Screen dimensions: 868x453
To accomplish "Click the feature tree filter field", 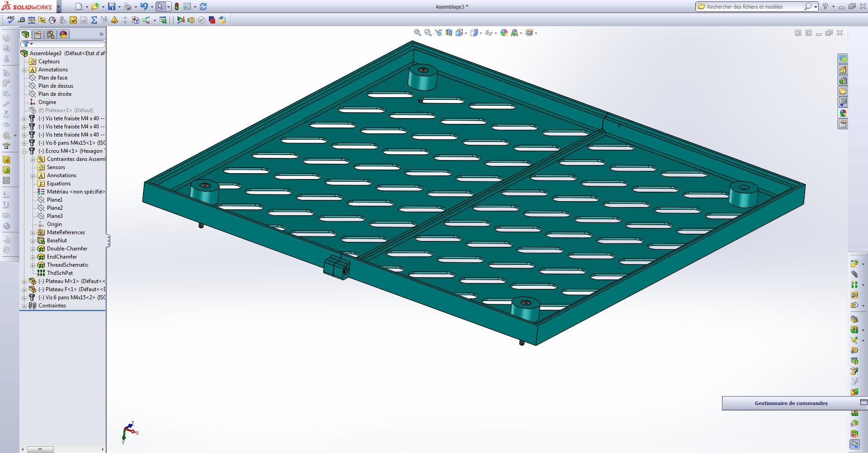I will tap(63, 44).
